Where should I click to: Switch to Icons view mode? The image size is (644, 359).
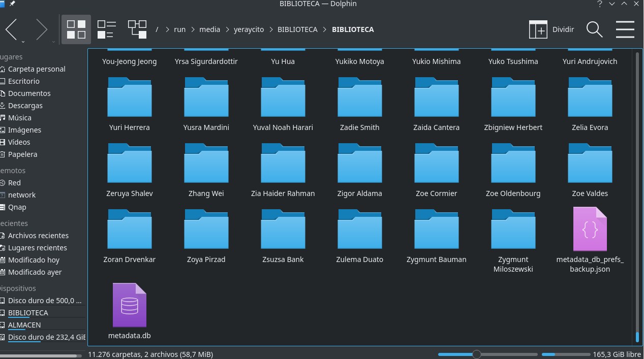[76, 29]
